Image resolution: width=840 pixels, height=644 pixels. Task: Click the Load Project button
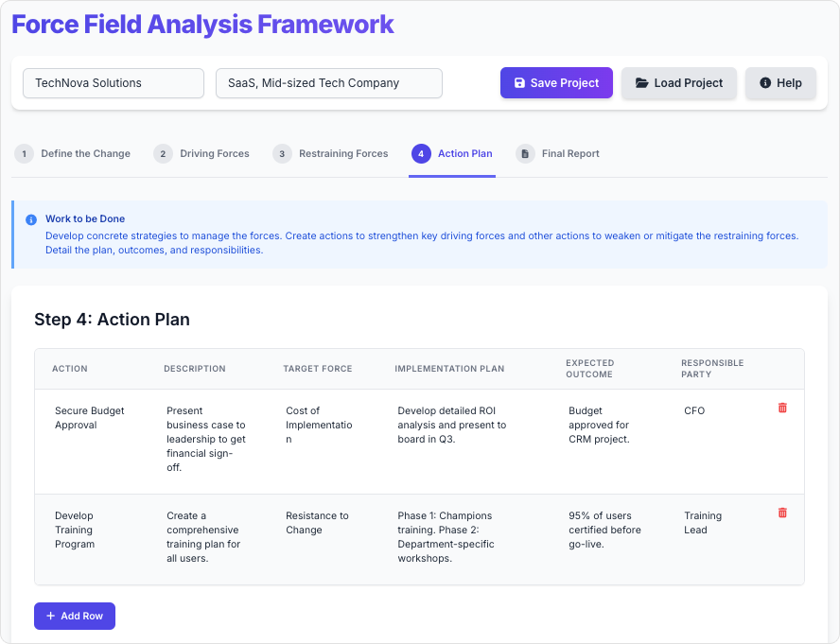(x=679, y=83)
